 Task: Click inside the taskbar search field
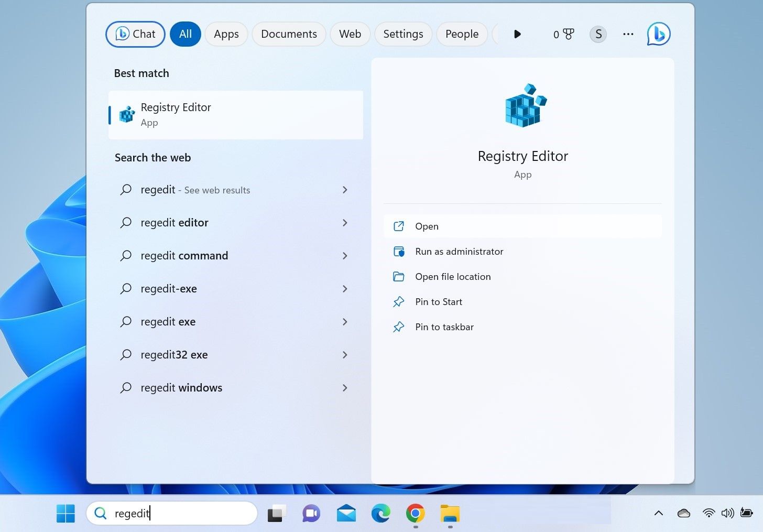click(x=173, y=513)
